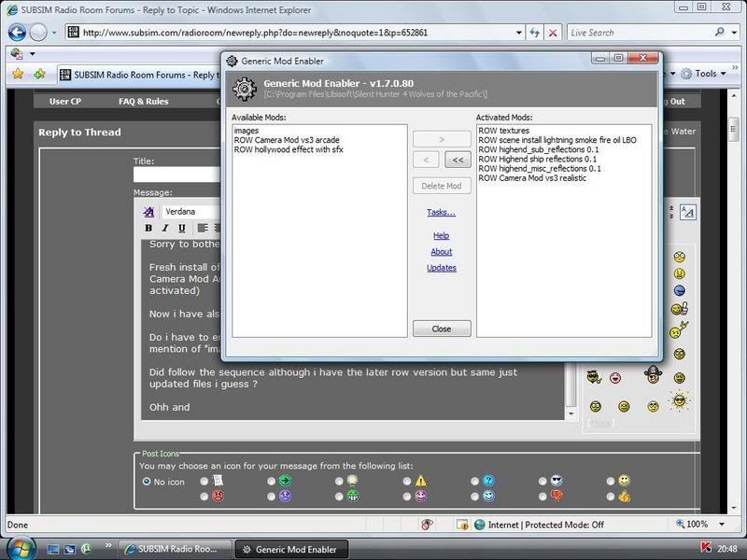Viewport: 747px width, 560px height.
Task: Select the yellow warning triangle post icon radio
Action: pyautogui.click(x=407, y=482)
